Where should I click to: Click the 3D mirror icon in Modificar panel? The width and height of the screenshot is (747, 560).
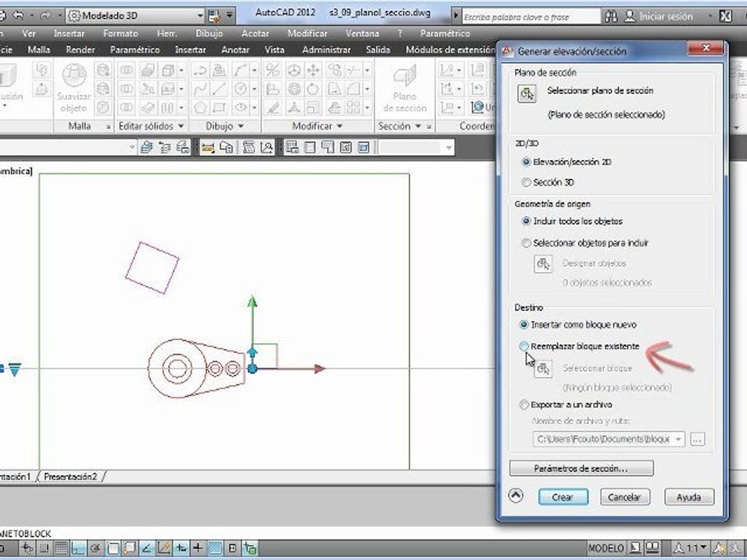coord(272,70)
